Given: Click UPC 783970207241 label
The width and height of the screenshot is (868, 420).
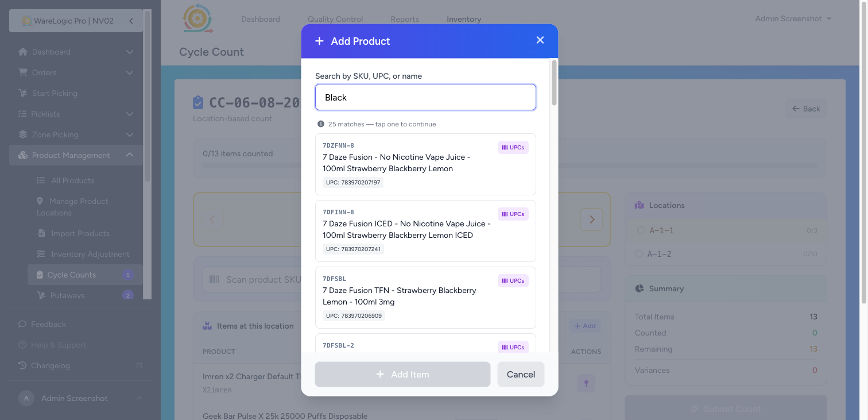Looking at the screenshot, I should tap(353, 249).
